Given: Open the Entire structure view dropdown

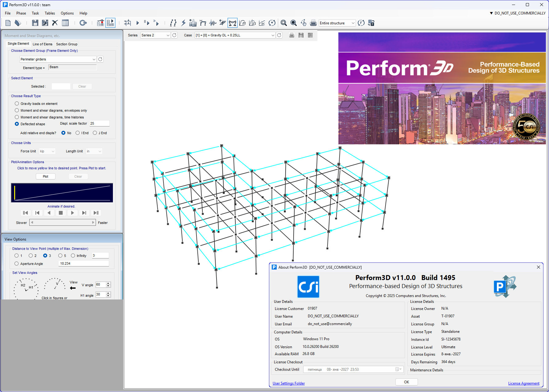Looking at the screenshot, I should tap(337, 23).
